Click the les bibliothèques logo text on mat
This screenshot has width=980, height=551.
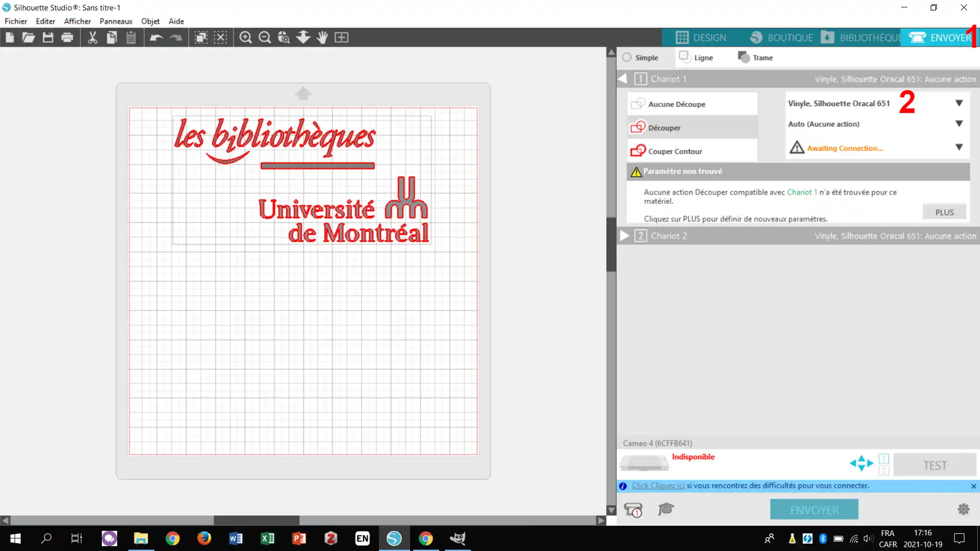click(275, 142)
